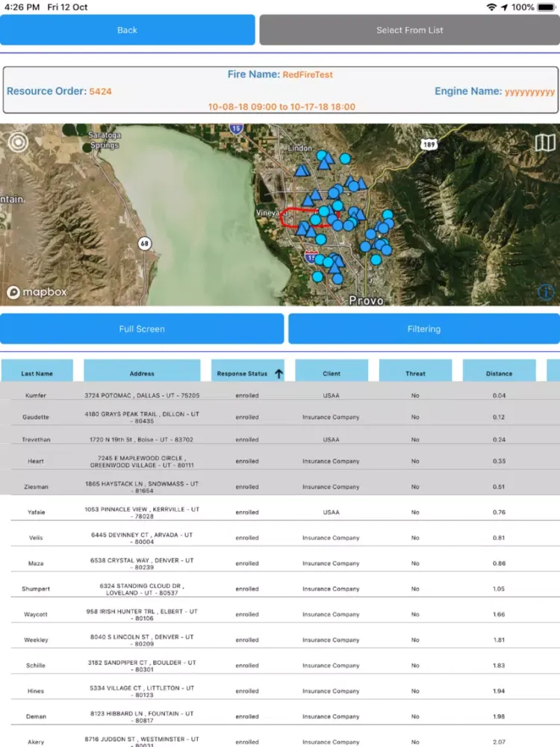The height and width of the screenshot is (747, 560).
Task: Click address 7245 E MAPLEWOOD CIRCLE
Action: coord(142,461)
